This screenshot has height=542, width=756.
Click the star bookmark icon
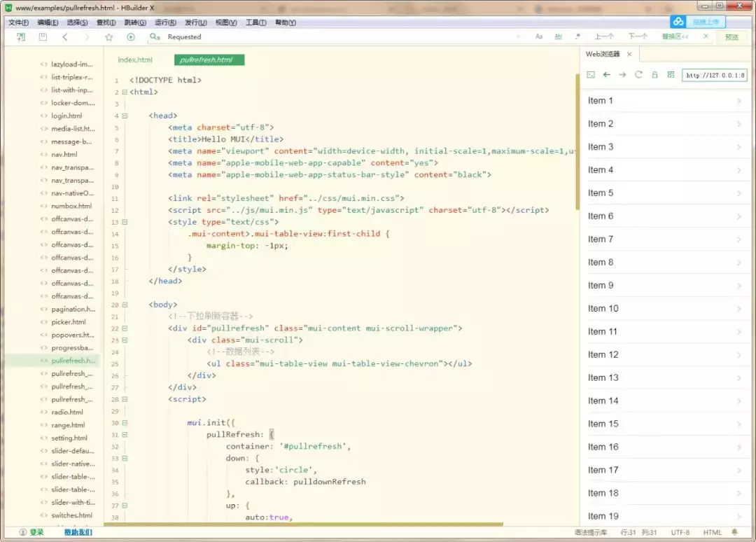pyautogui.click(x=108, y=37)
